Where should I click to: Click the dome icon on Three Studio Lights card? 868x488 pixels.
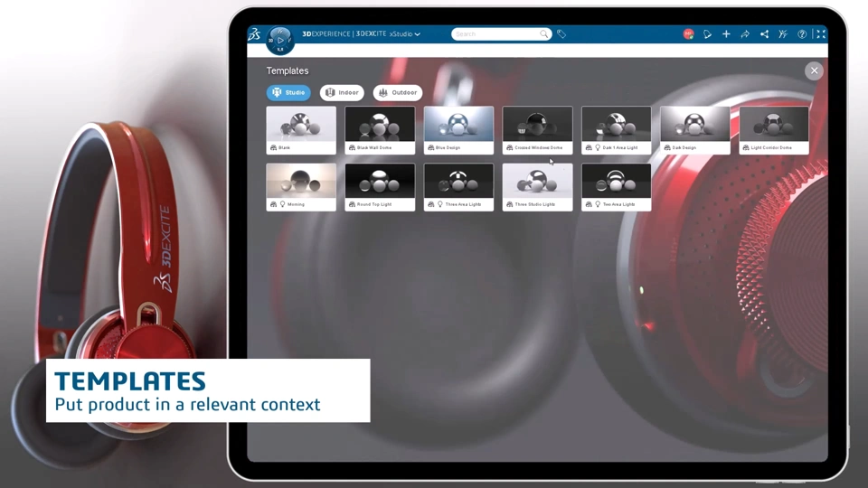[x=509, y=204]
